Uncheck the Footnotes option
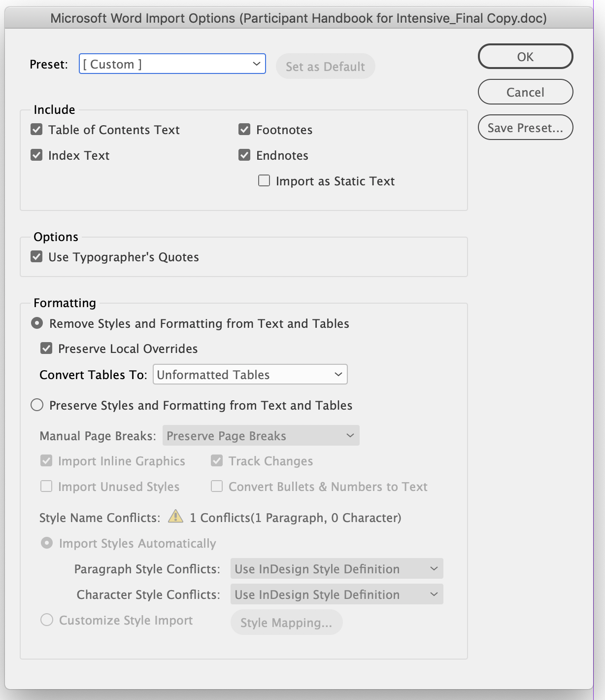 (x=244, y=129)
